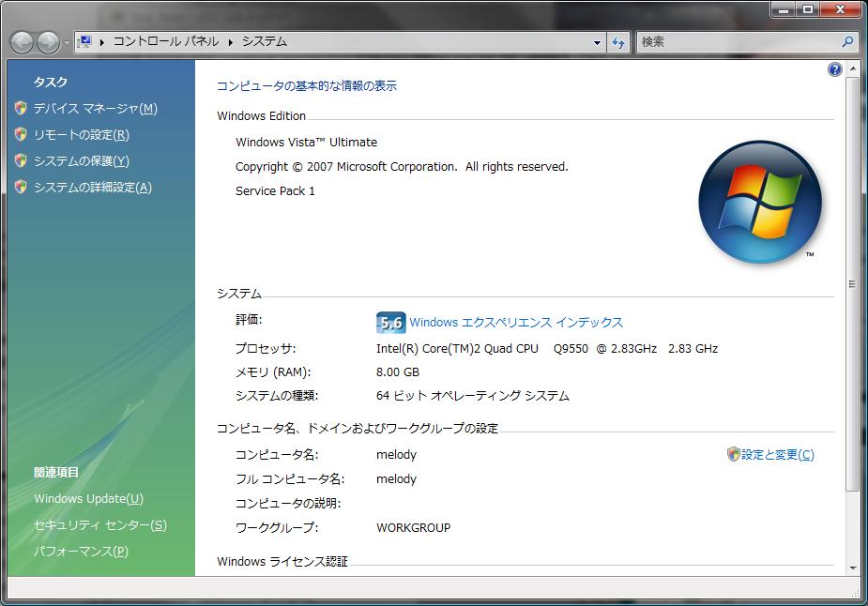Click shield icon beside システムの保護

(21, 160)
